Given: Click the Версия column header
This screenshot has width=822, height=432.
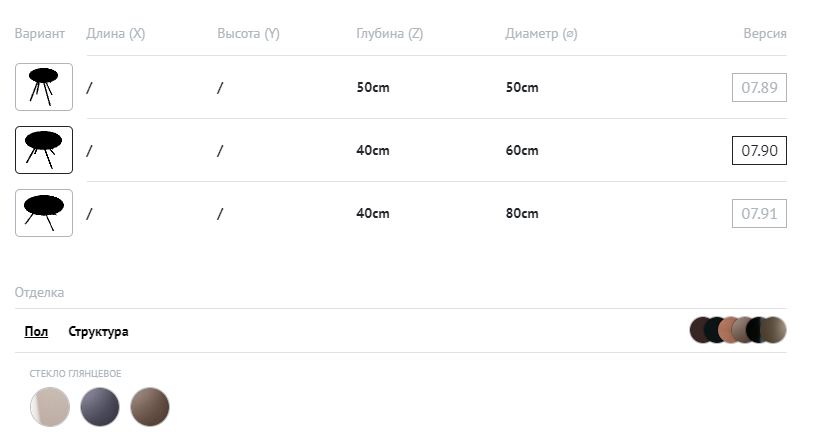Looking at the screenshot, I should point(764,34).
